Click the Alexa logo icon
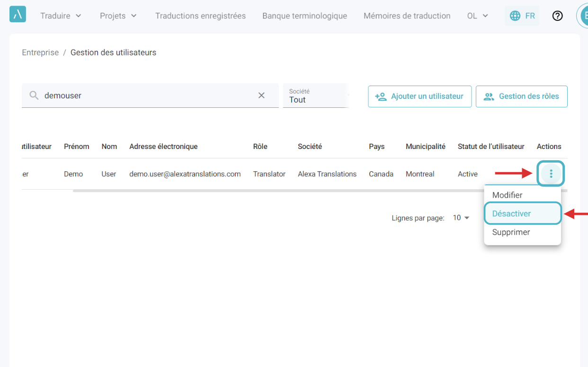 click(x=18, y=14)
